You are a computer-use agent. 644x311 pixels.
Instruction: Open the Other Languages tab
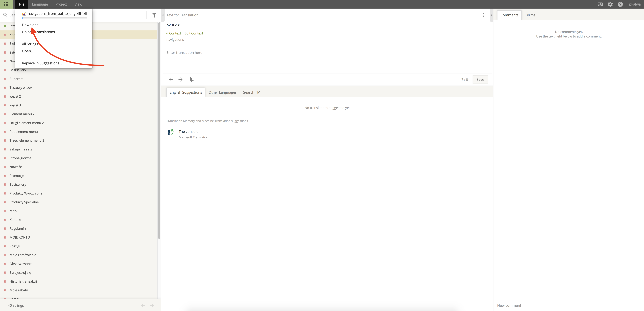(222, 92)
